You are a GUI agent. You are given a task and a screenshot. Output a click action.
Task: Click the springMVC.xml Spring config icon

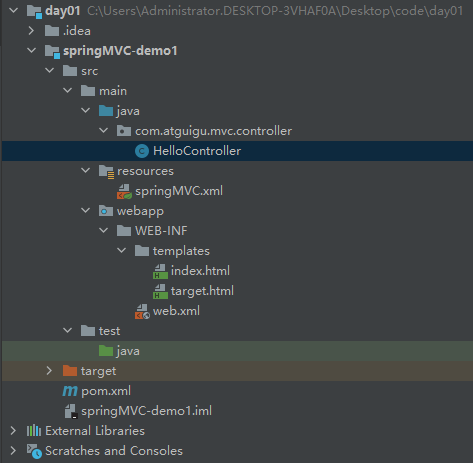click(124, 191)
